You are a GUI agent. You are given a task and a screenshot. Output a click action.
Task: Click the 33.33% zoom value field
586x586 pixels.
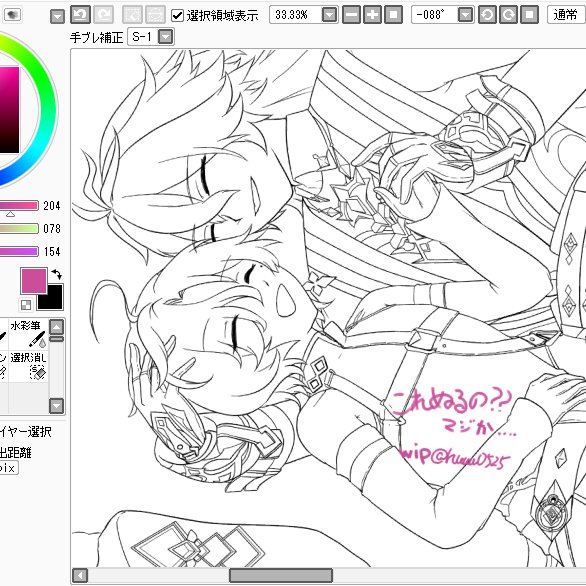pos(295,15)
